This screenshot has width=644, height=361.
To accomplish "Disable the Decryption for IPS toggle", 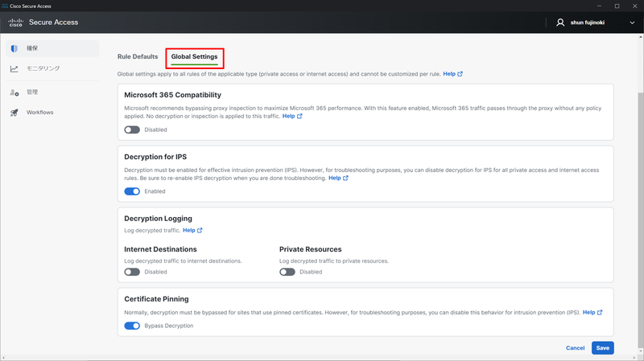I will (x=132, y=191).
